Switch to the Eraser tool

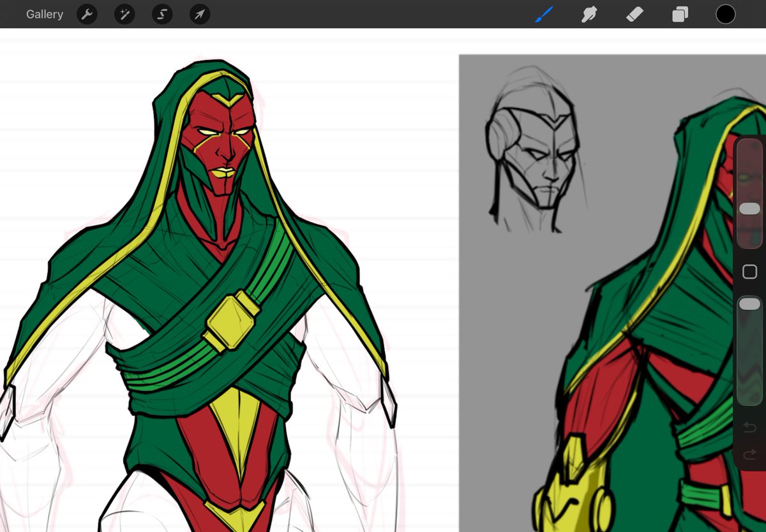pyautogui.click(x=634, y=14)
